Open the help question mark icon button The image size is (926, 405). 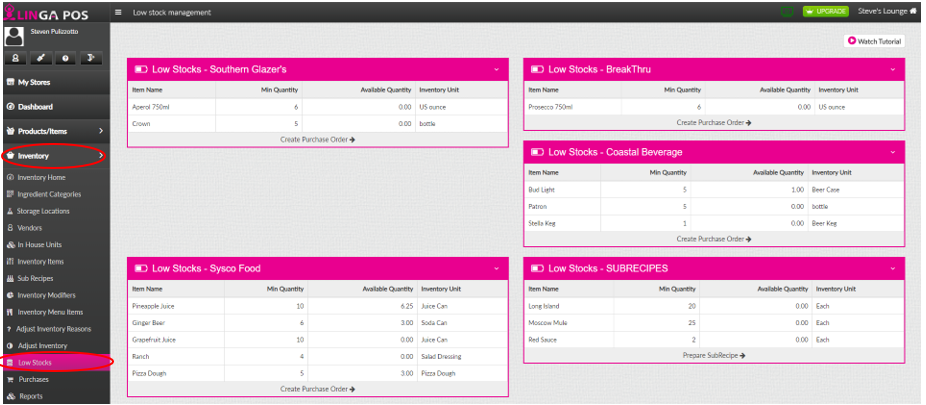66,58
